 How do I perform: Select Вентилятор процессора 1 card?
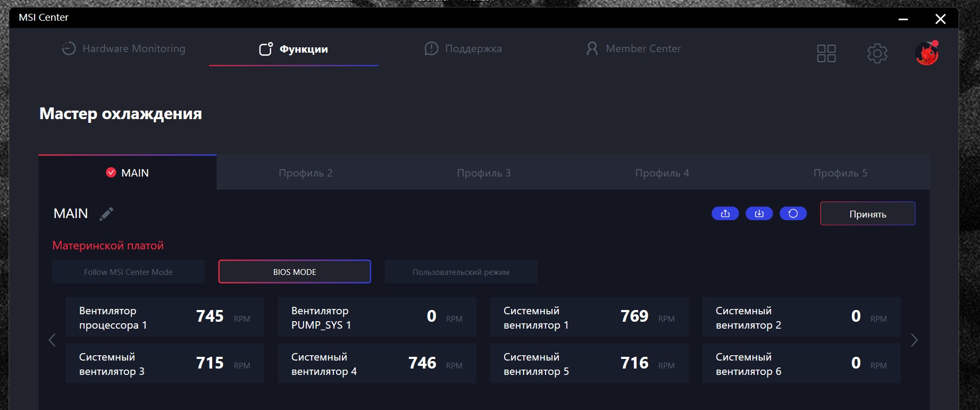(165, 317)
